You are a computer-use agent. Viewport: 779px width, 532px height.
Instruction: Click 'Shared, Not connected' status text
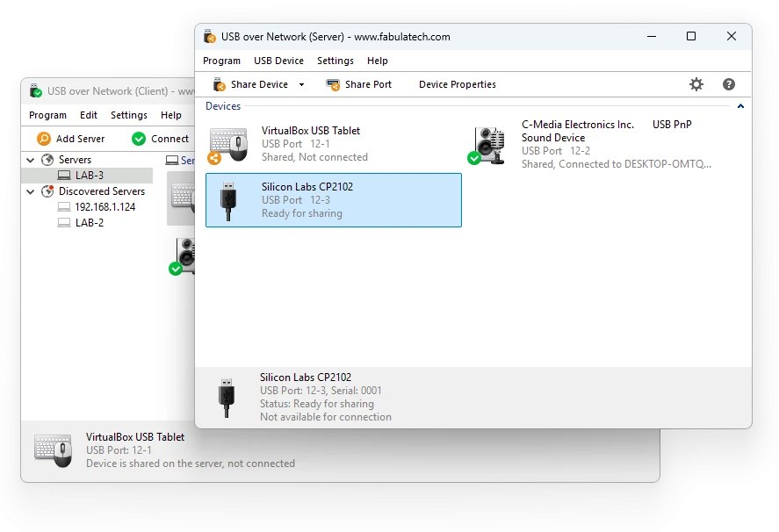(x=314, y=157)
